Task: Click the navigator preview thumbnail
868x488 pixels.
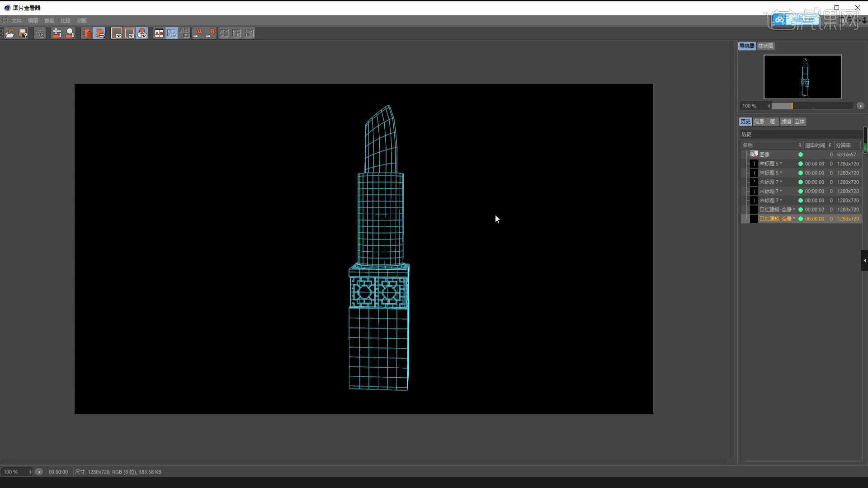Action: coord(802,77)
